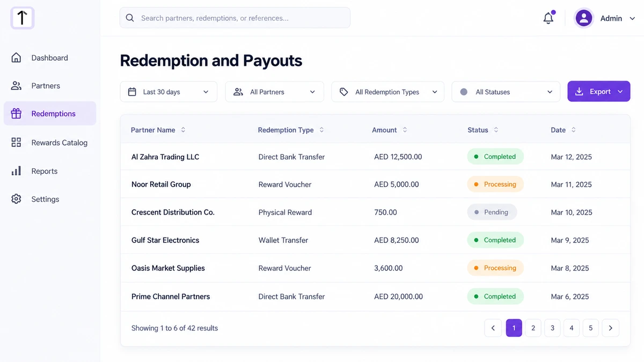Open the All Partners dropdown
Image resolution: width=644 pixels, height=362 pixels.
274,92
